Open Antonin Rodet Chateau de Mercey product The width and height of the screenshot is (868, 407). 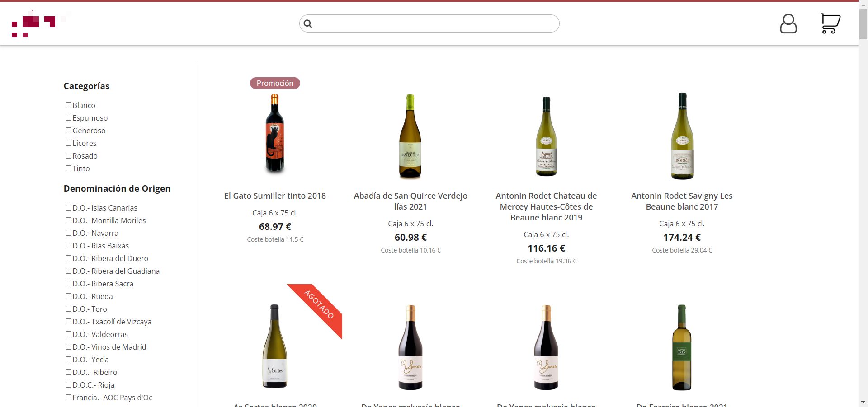tap(546, 206)
